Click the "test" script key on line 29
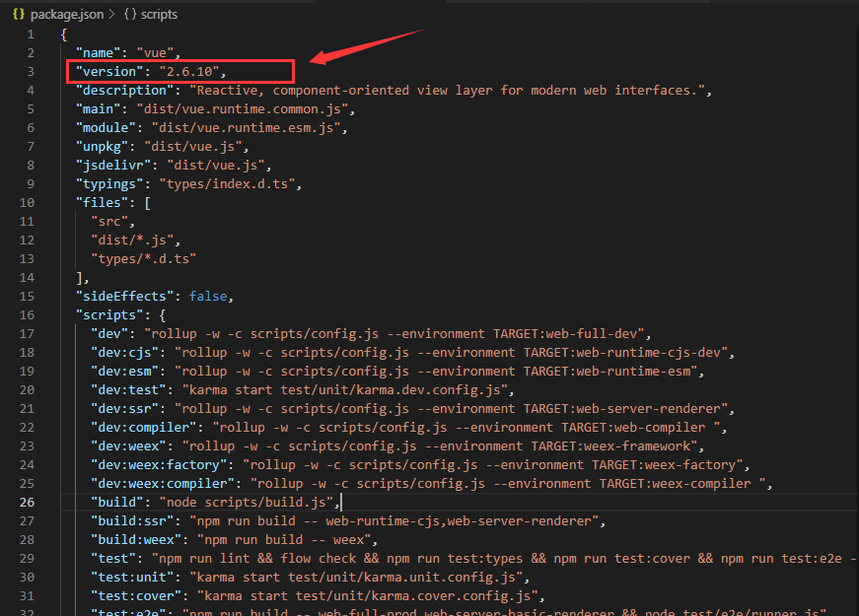 (113, 559)
